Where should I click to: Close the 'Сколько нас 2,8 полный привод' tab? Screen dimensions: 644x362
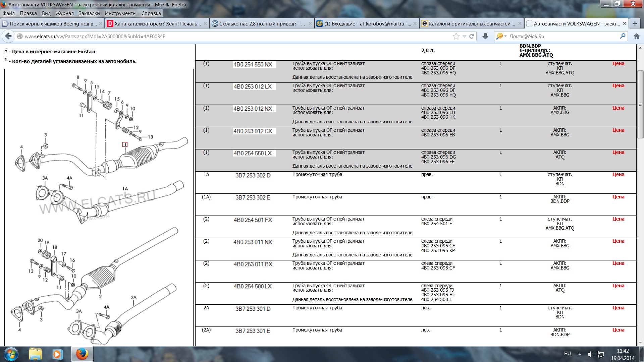[310, 23]
